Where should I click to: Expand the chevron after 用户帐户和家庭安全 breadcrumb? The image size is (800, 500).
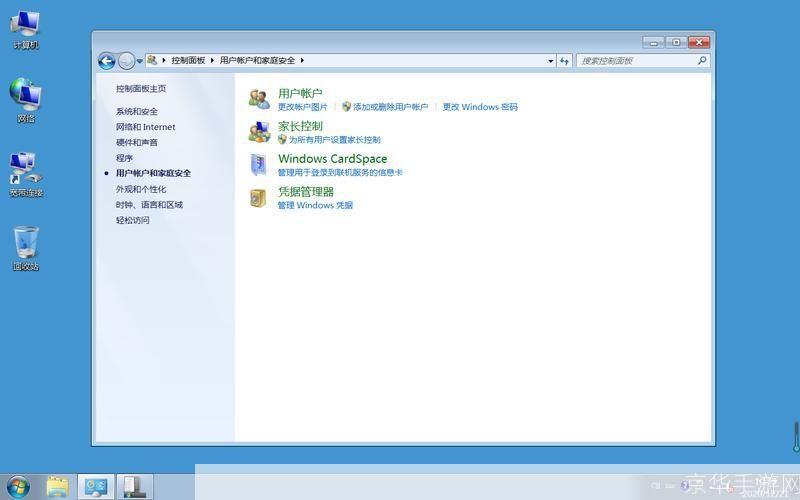pos(302,60)
